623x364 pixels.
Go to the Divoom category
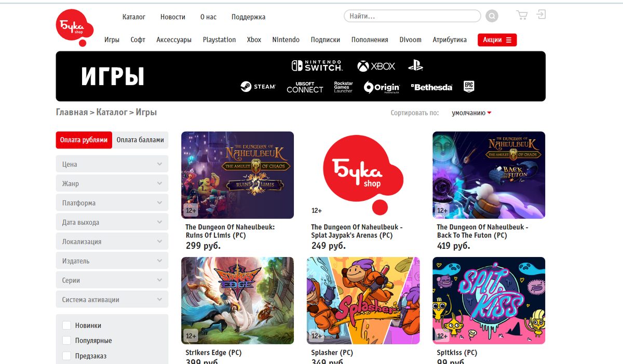coord(411,39)
